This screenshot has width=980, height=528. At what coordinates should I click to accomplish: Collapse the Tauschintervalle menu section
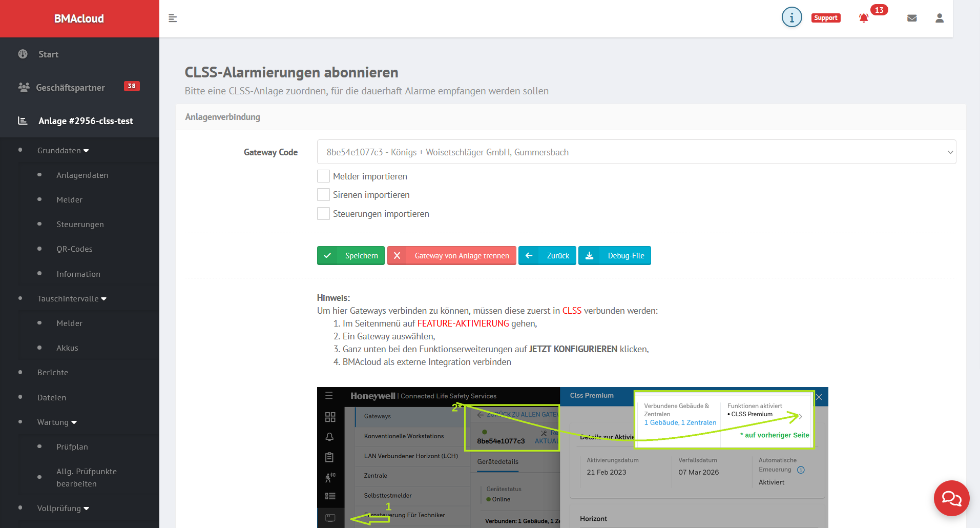click(72, 299)
